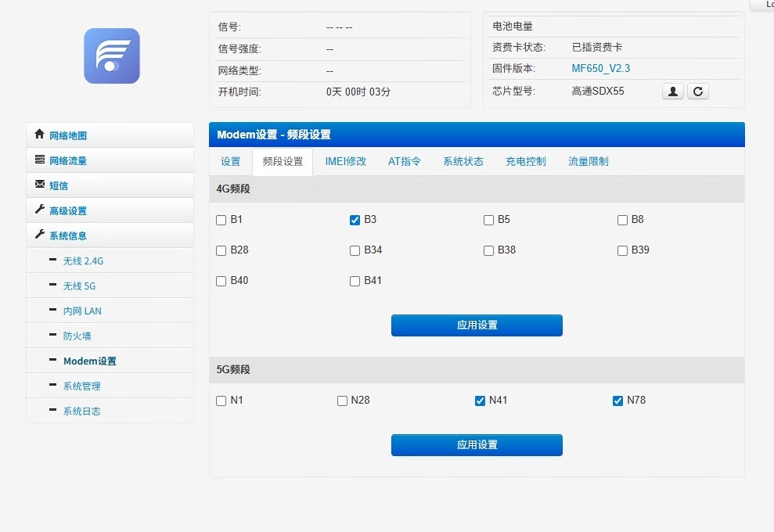Open the 短信 messages section

(59, 185)
